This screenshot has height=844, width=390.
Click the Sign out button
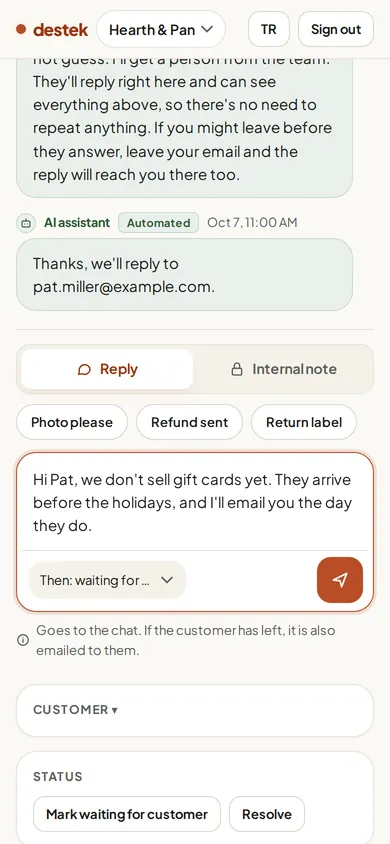click(x=336, y=29)
